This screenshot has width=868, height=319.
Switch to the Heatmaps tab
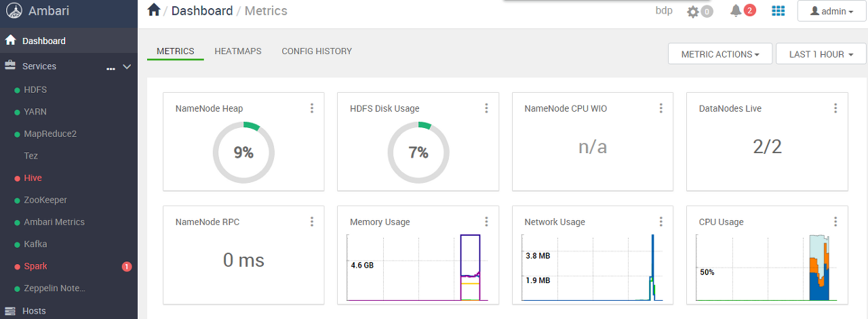[x=238, y=51]
